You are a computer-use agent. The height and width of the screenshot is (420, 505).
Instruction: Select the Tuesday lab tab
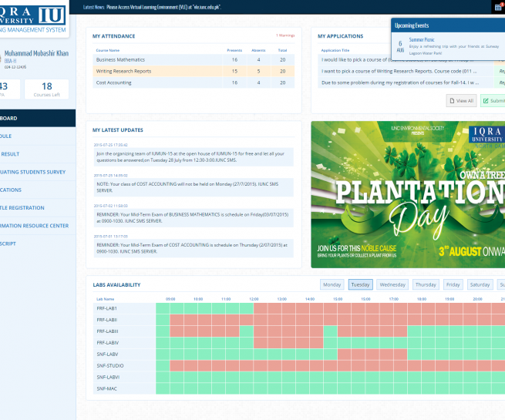[x=360, y=284]
